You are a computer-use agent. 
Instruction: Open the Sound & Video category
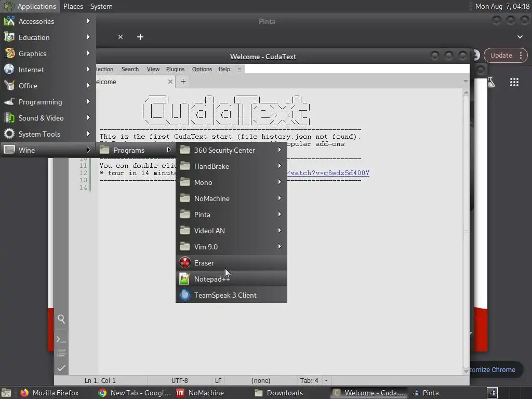[x=48, y=118]
